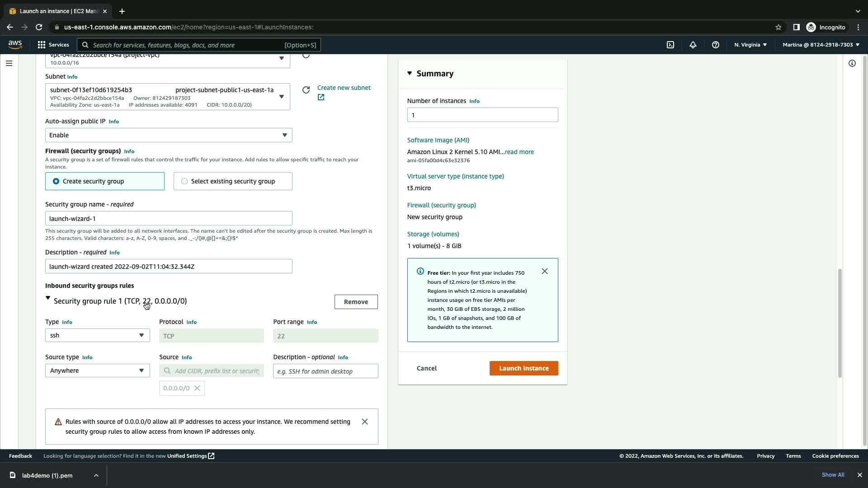Open the Auto-assign public IP dropdown
Image resolution: width=868 pixels, height=488 pixels.
168,135
